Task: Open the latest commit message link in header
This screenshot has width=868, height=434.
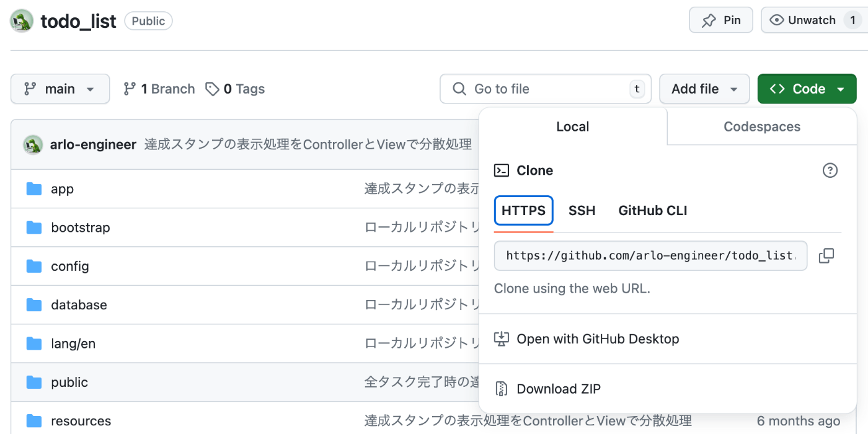Action: 308,144
